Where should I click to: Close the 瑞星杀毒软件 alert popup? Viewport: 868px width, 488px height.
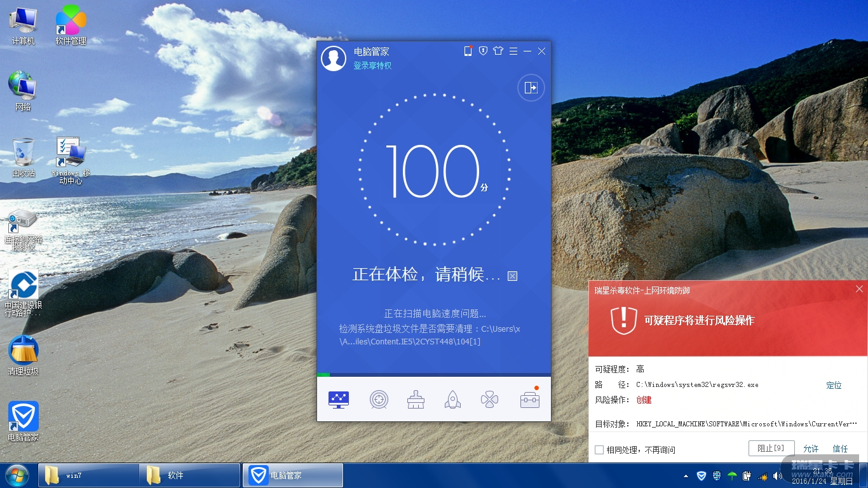click(859, 289)
